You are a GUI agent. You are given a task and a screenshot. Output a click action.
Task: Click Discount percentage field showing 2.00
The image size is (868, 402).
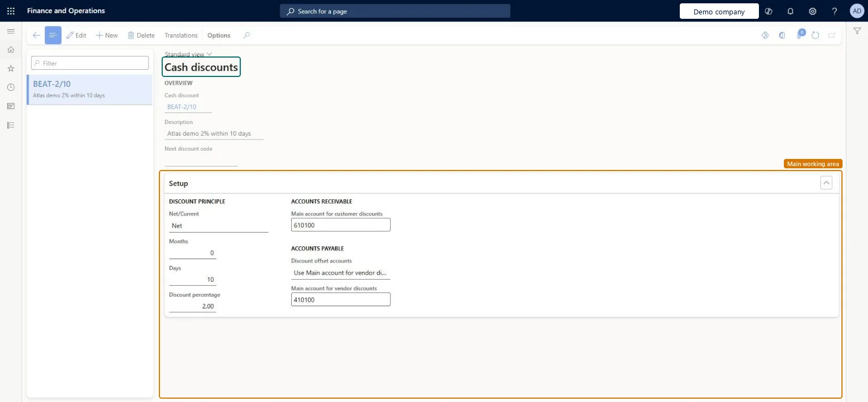click(193, 306)
